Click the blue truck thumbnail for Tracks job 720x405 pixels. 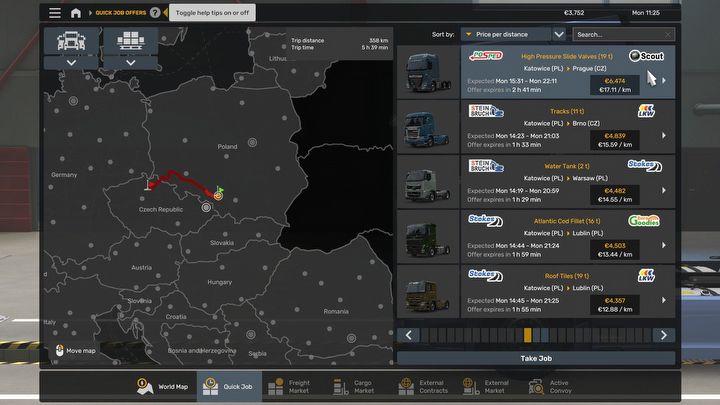click(428, 127)
